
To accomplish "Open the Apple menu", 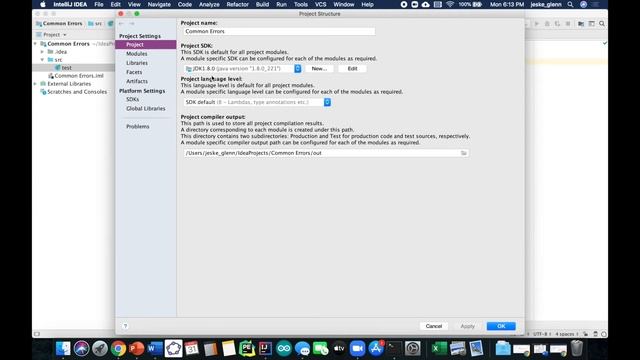I will coord(43,4).
